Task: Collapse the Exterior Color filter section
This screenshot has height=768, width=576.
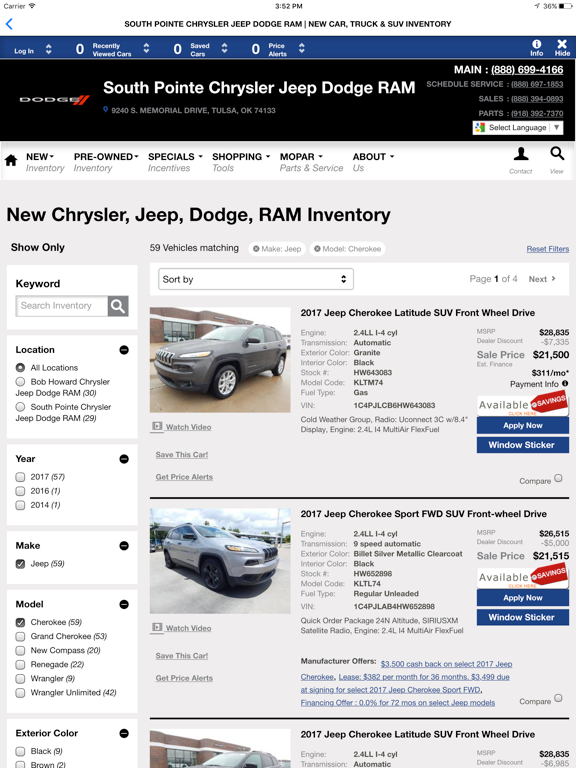Action: click(x=124, y=733)
